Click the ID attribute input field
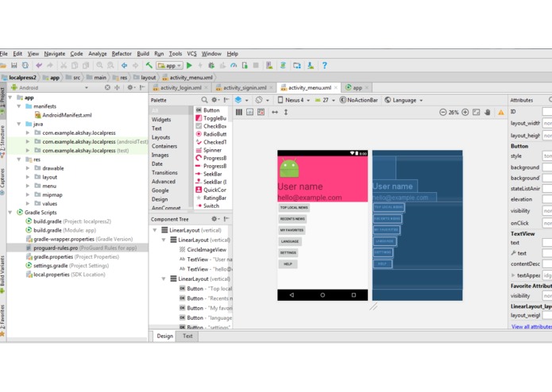 point(547,112)
